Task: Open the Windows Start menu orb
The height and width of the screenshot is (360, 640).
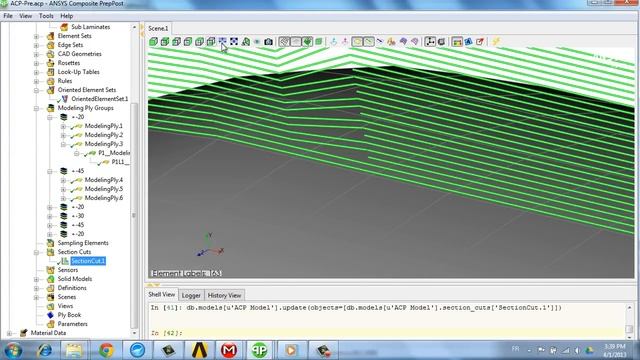Action: (13, 350)
